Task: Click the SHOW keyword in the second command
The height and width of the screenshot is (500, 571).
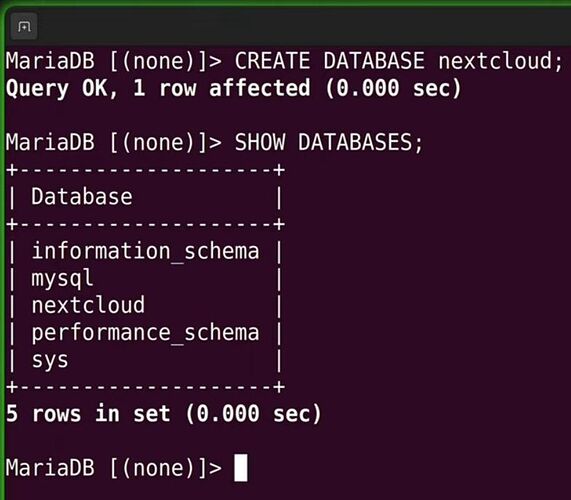Action: click(260, 142)
